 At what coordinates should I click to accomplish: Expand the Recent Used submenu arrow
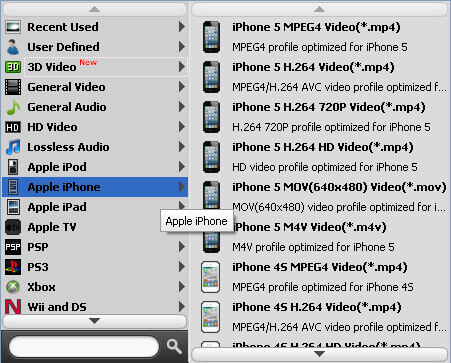pyautogui.click(x=182, y=27)
